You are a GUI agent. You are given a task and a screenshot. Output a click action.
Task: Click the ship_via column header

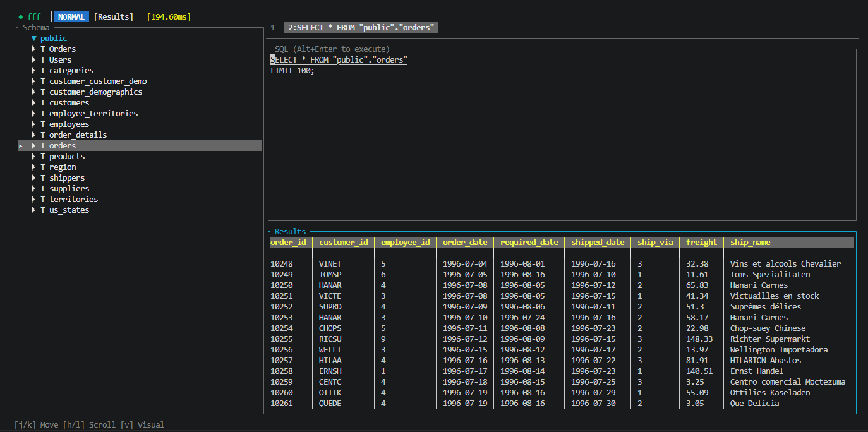pyautogui.click(x=655, y=243)
